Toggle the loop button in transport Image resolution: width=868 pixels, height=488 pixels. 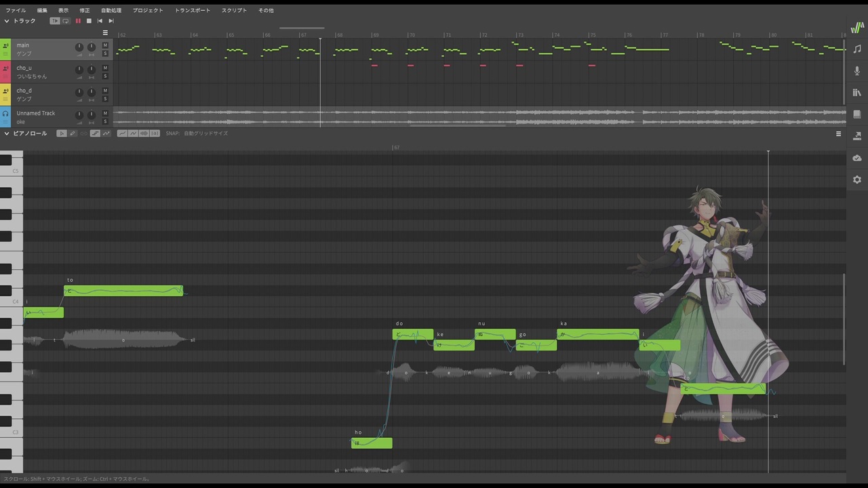[x=66, y=21]
